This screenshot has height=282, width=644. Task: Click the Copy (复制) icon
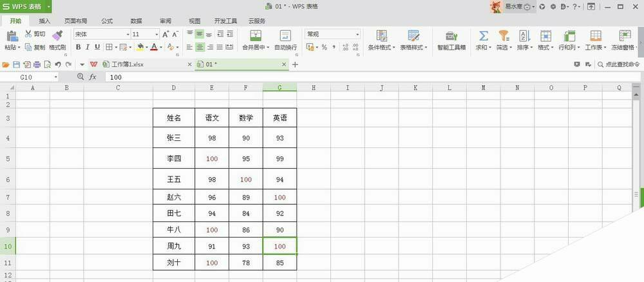coord(28,47)
